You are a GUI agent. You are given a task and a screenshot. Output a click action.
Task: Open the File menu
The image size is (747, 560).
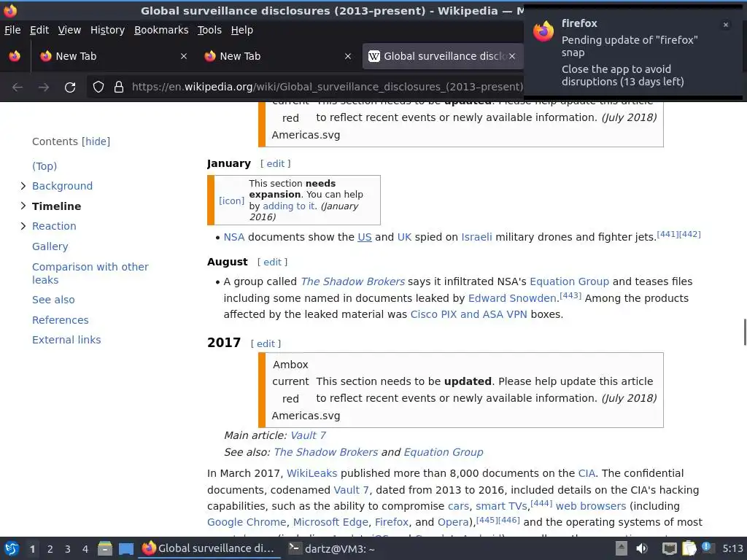(12, 30)
